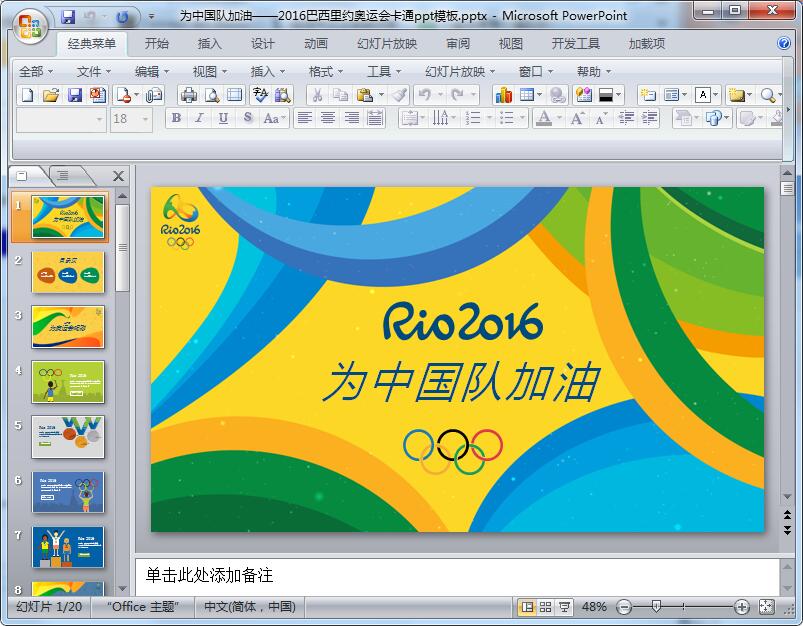
Task: Open the slide design themes icon
Action: point(584,95)
